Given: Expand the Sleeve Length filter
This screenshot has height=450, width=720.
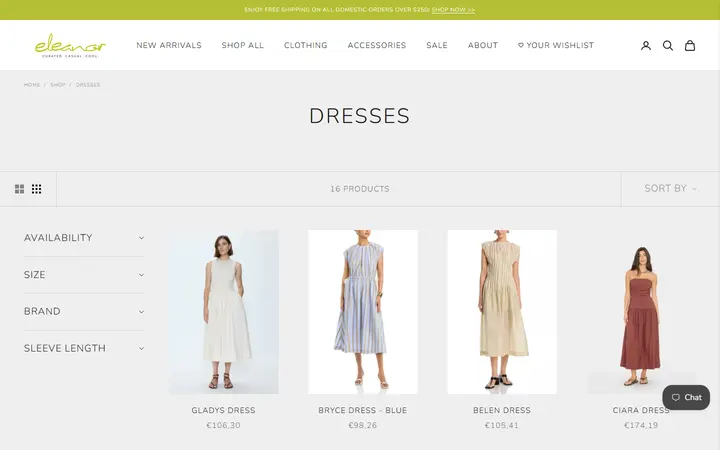Looking at the screenshot, I should pos(84,348).
